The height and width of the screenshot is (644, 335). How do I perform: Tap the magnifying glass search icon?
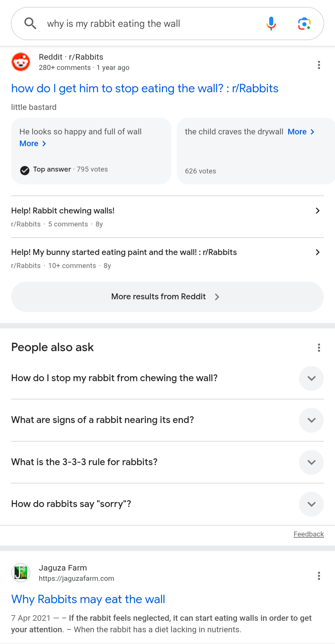(30, 24)
